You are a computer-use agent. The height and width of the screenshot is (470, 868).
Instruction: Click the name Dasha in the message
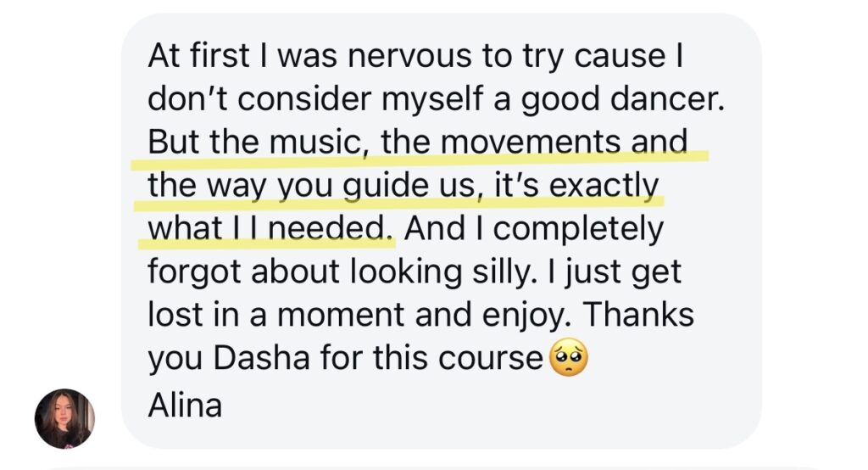coord(253,360)
